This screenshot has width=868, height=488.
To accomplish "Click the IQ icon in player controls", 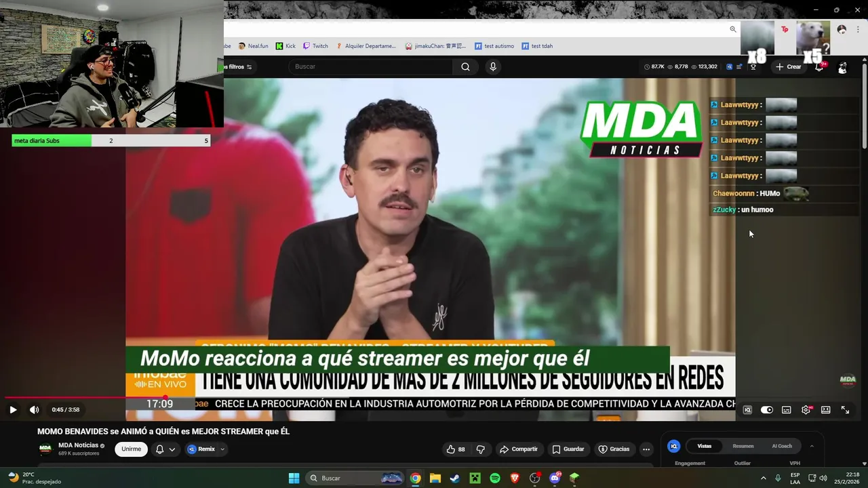I will (747, 410).
